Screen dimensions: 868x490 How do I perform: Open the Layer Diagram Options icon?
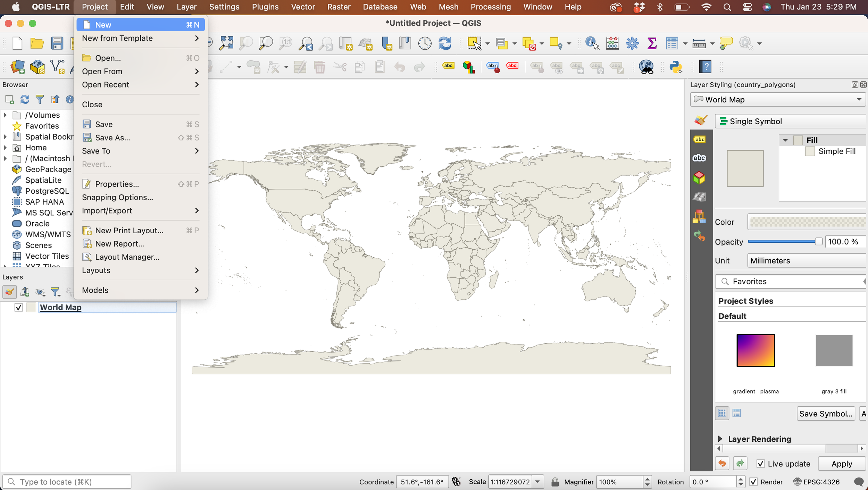[468, 67]
